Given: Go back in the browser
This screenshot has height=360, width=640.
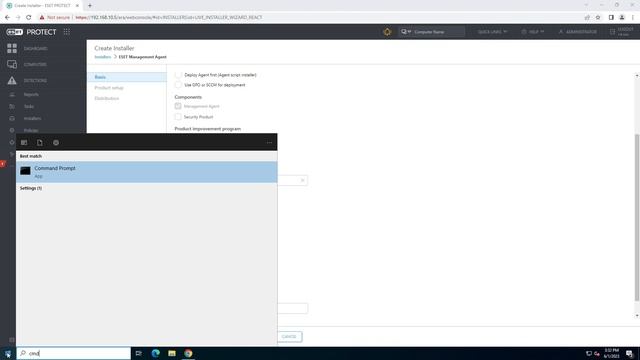Looking at the screenshot, I should tap(7, 18).
